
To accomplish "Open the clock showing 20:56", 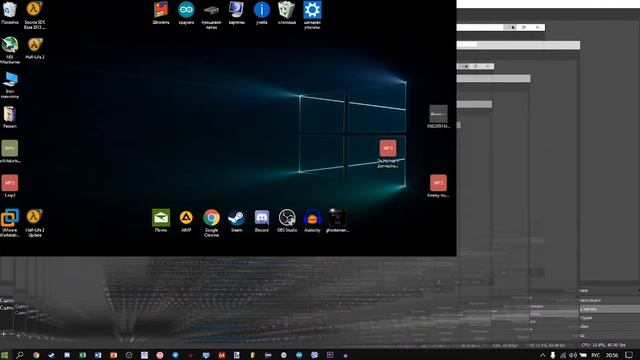I will 611,355.
